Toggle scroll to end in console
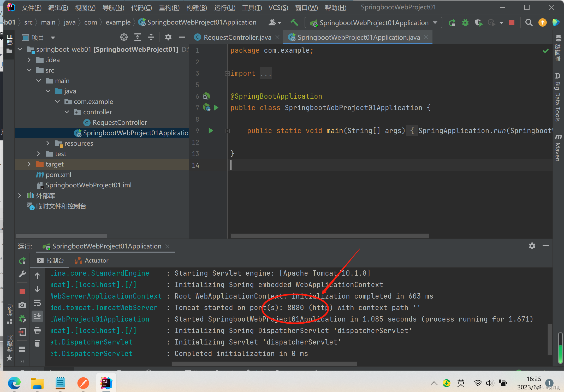This screenshot has height=392, width=564. 37,316
